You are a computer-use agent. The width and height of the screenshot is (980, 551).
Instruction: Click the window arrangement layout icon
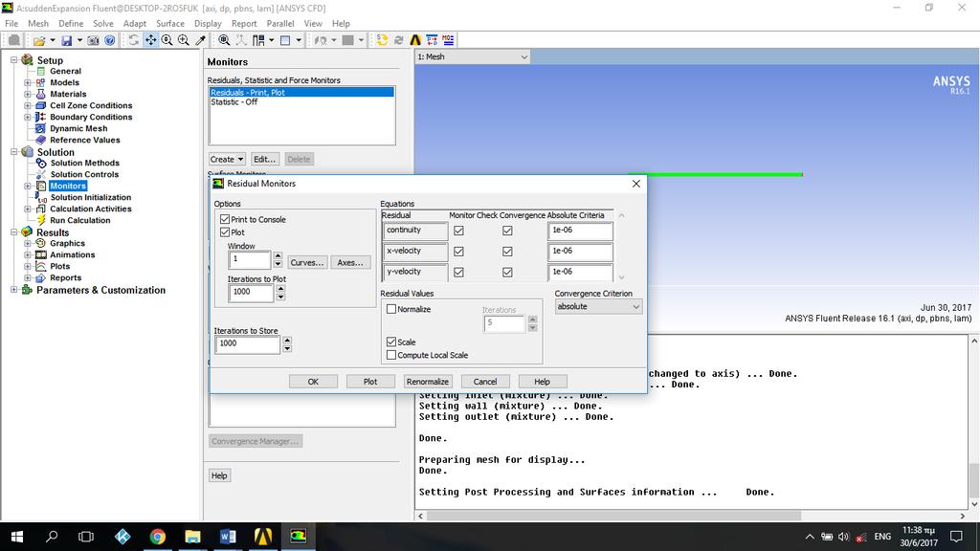258,40
